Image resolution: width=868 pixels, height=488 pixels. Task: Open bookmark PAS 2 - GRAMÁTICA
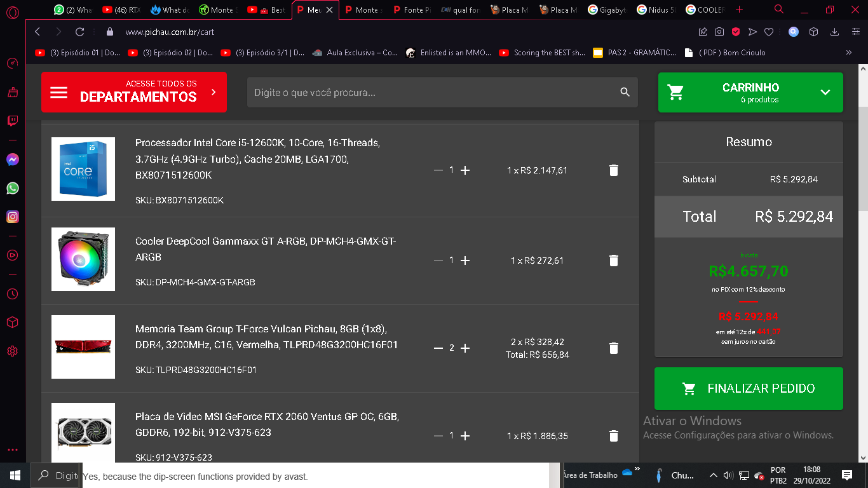coord(635,53)
